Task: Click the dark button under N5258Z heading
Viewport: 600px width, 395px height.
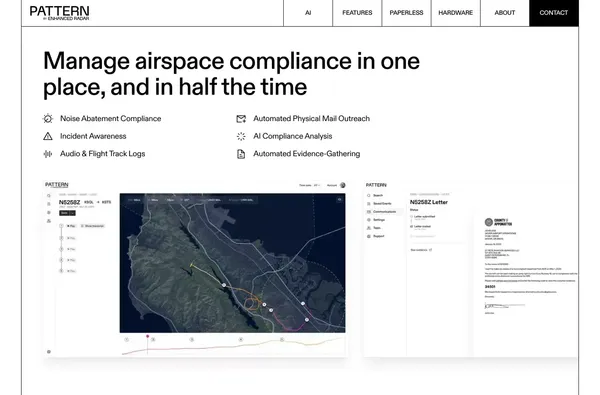Action: click(67, 213)
